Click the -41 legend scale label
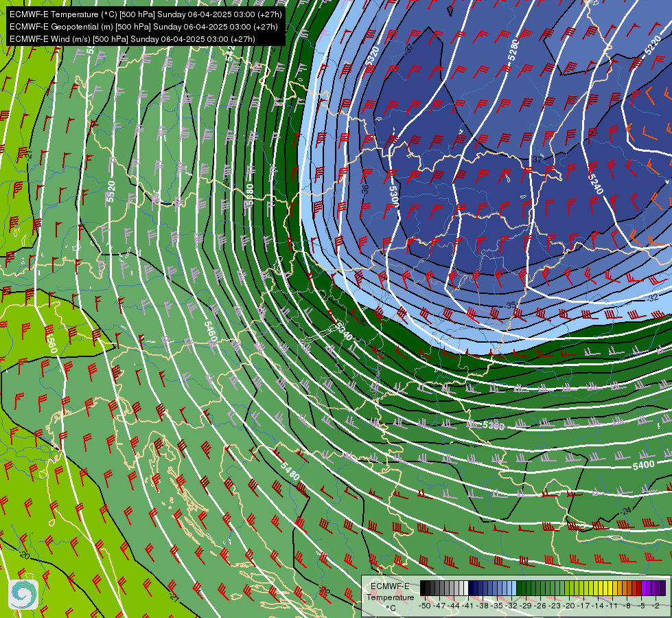Viewport: 672px width, 618px height. (468, 606)
